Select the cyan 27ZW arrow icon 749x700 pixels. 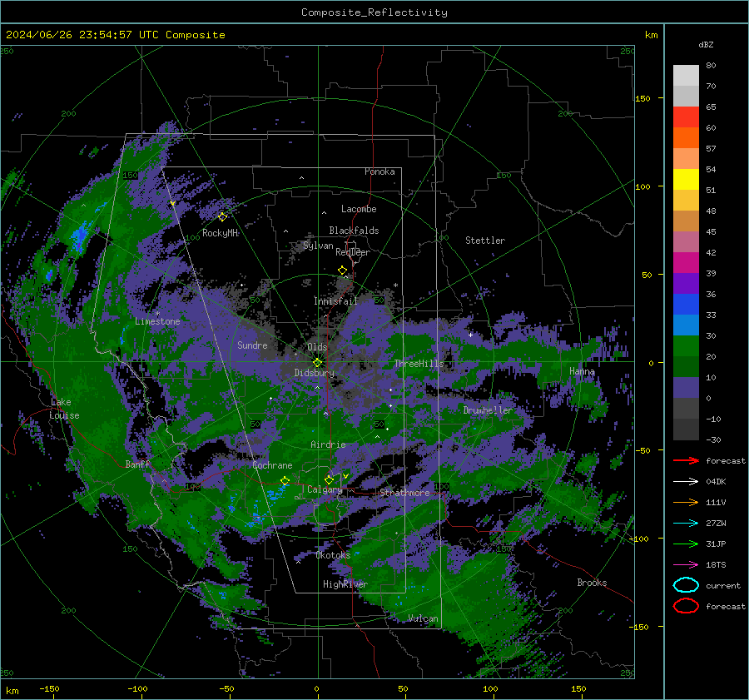[686, 524]
